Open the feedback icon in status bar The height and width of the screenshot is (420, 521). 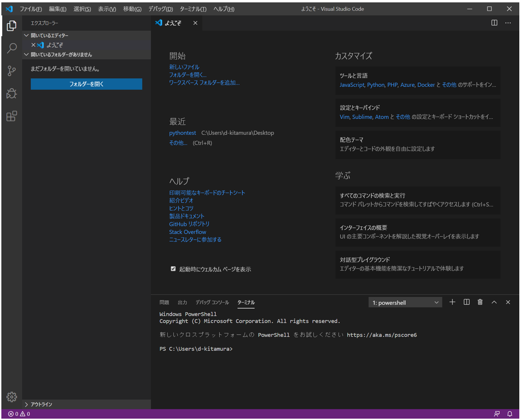[497, 414]
